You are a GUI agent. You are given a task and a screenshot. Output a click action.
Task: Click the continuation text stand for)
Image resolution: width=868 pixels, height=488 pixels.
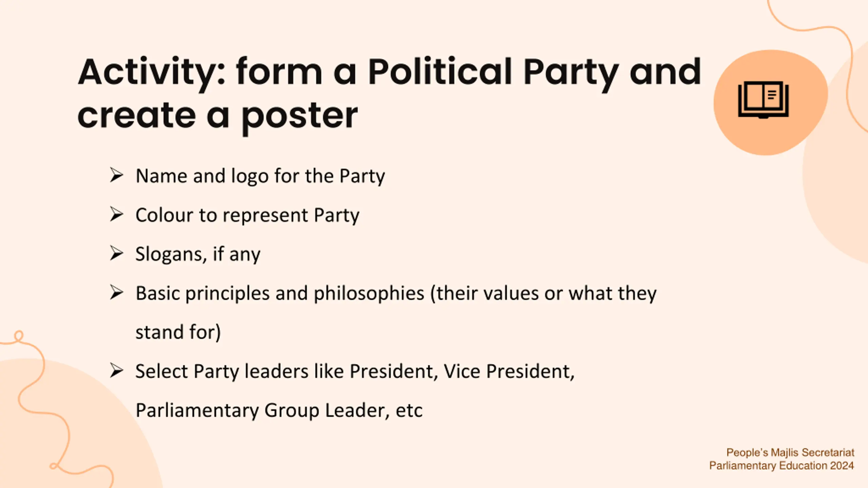point(178,332)
